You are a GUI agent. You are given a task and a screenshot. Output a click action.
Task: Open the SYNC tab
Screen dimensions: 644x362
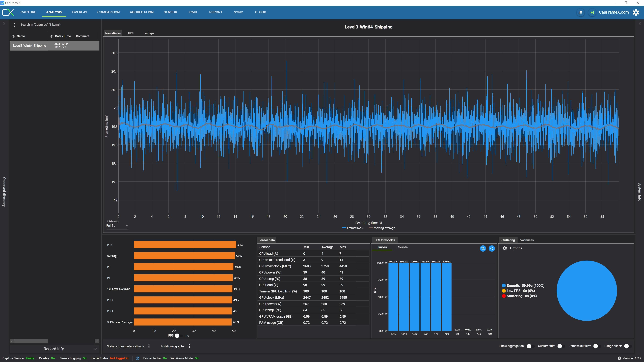pyautogui.click(x=238, y=12)
